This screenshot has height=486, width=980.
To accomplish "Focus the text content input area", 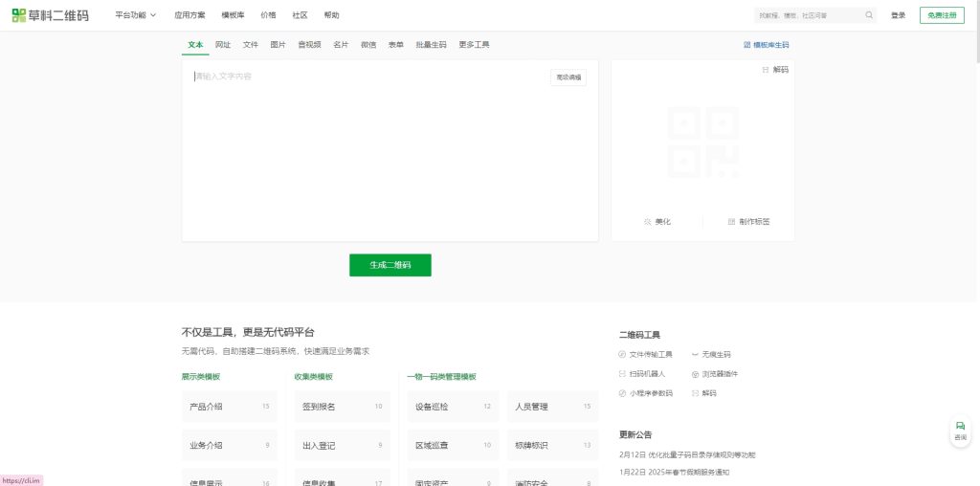I will coord(390,150).
